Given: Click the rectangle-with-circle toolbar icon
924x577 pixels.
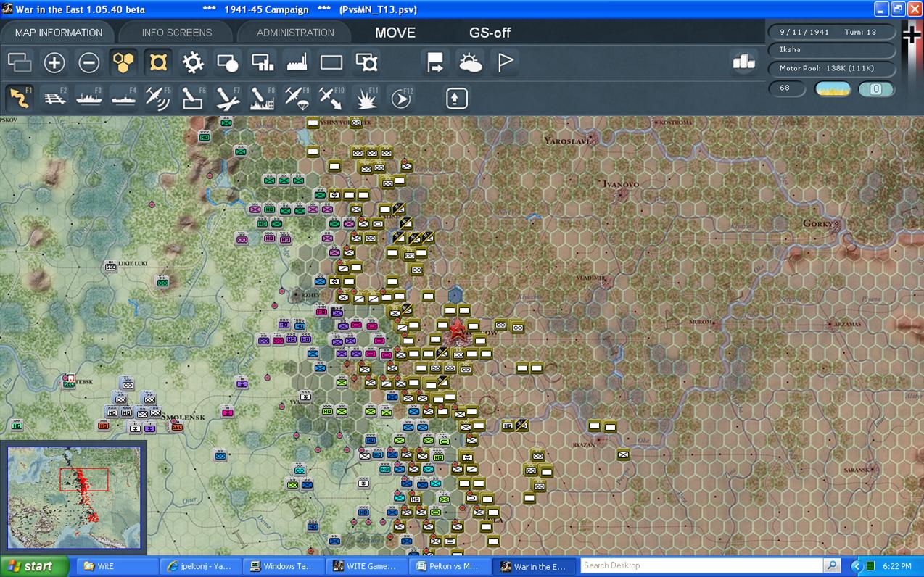Looking at the screenshot, I should click(228, 62).
